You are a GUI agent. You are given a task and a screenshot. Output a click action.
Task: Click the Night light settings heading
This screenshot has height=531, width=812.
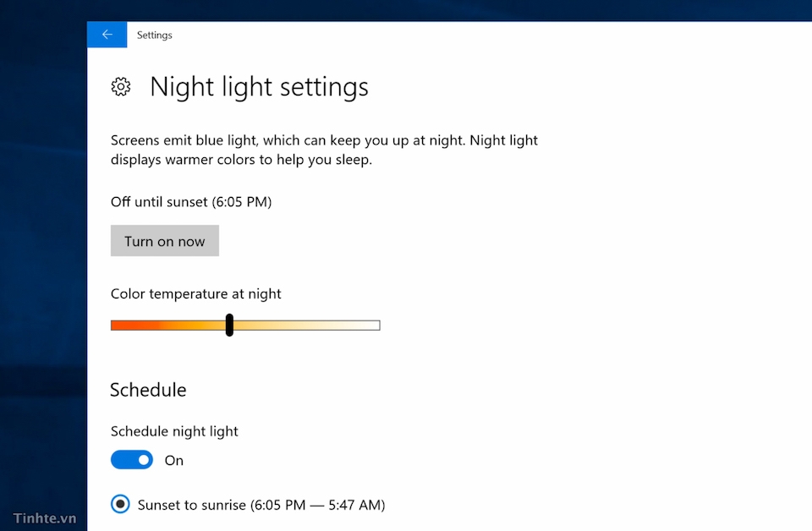(259, 87)
